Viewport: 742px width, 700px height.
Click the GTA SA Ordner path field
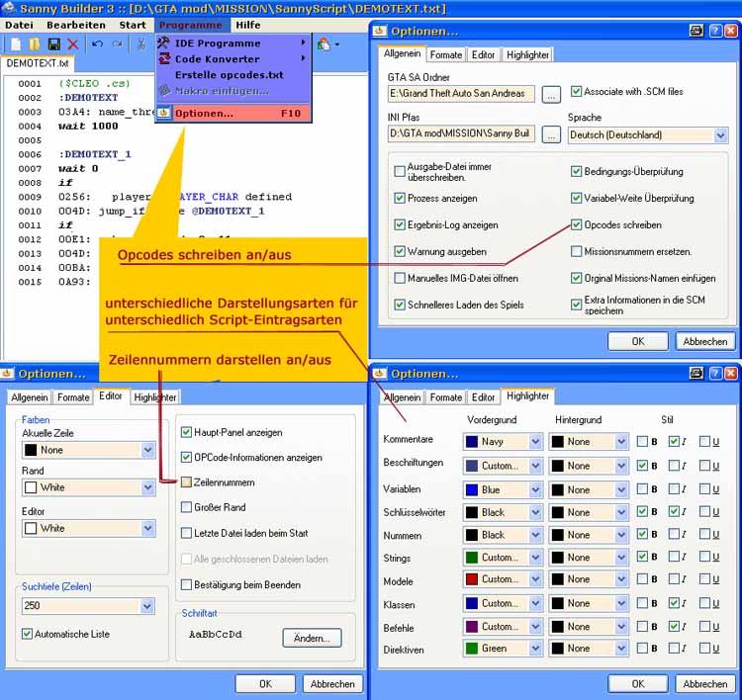[x=461, y=94]
